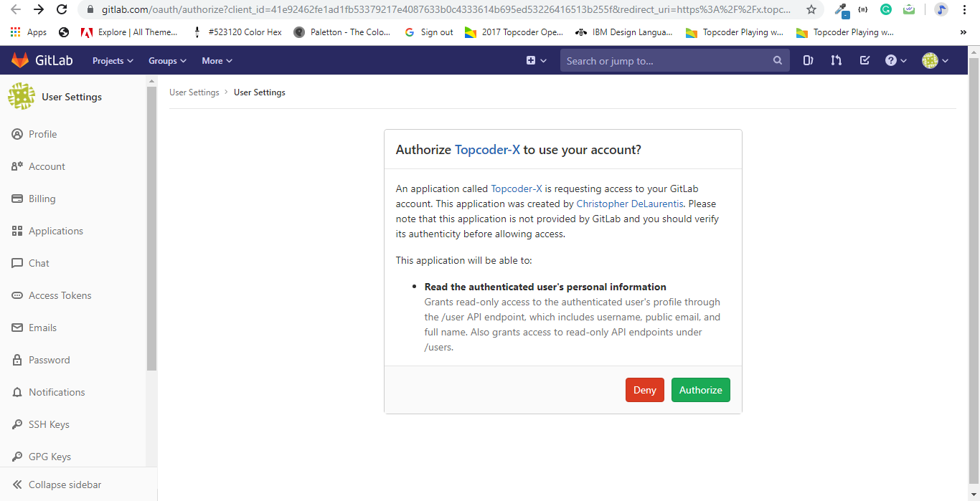This screenshot has height=501, width=980.
Task: Click the Password lock icon
Action: pos(17,360)
